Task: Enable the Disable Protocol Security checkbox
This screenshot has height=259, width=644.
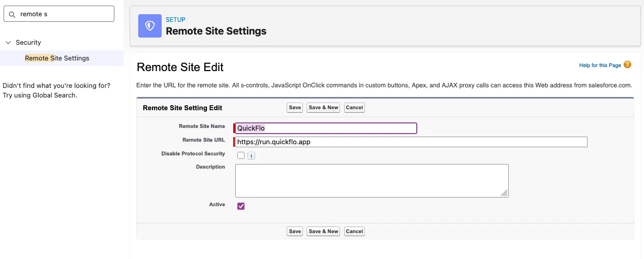Action: click(241, 155)
